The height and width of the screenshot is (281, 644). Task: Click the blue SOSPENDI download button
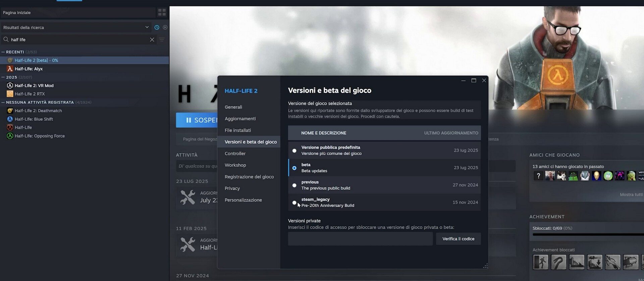coord(197,120)
